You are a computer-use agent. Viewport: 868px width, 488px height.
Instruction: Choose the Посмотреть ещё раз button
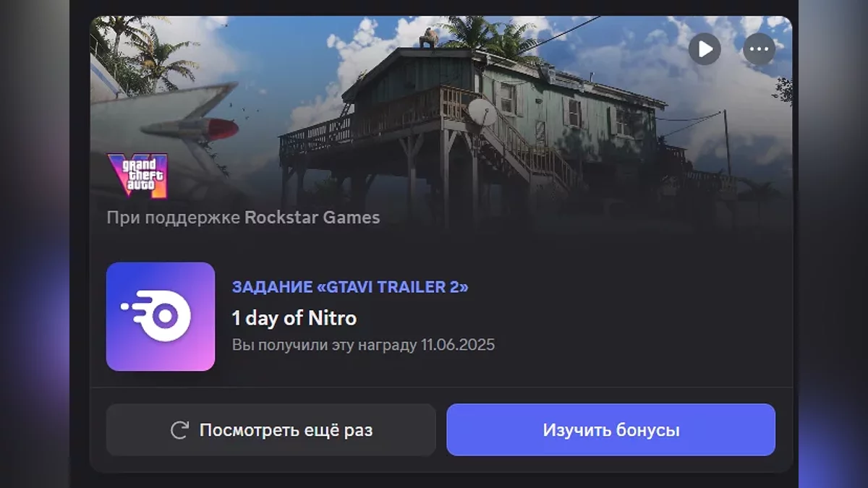click(x=271, y=430)
